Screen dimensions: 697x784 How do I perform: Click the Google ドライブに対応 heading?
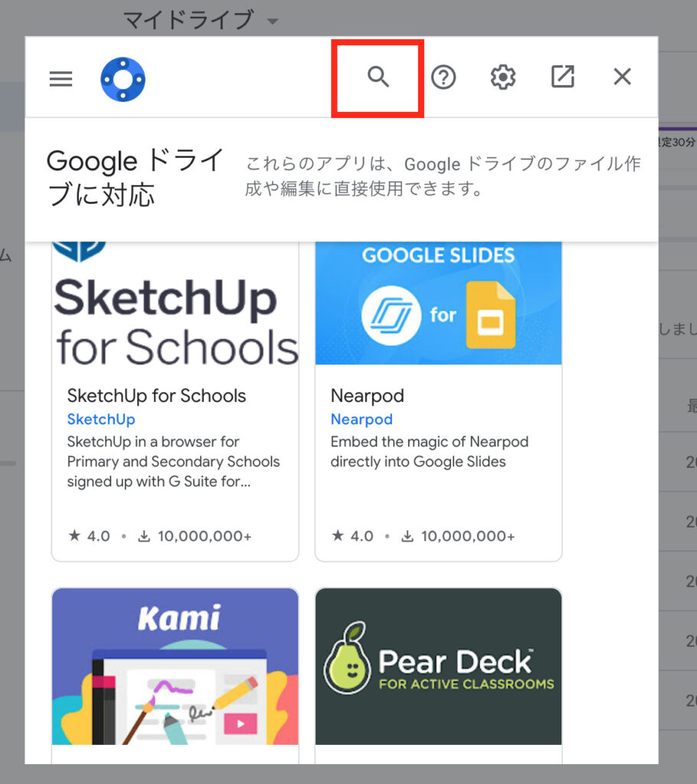tap(135, 178)
